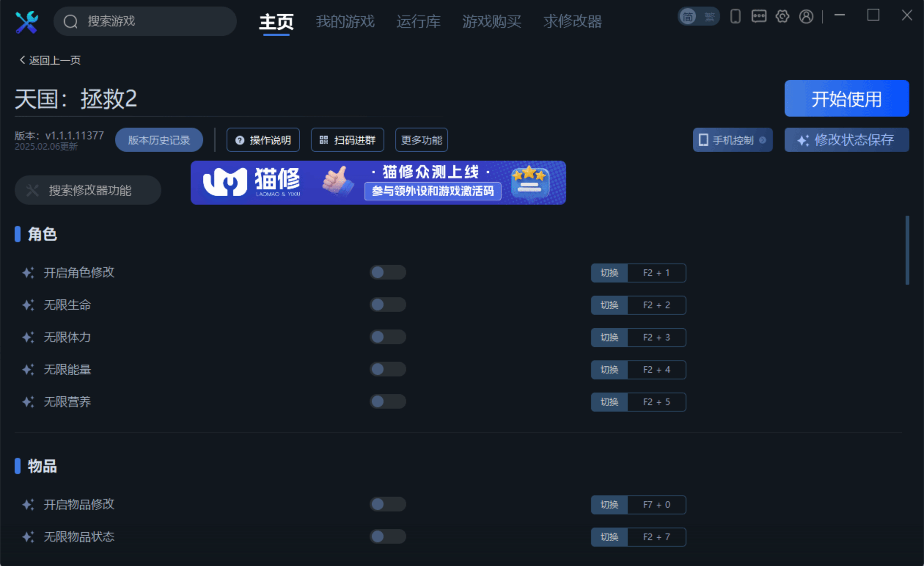The image size is (924, 566).
Task: Open 切换 mode for F2 + 7 hotkey
Action: (x=609, y=537)
